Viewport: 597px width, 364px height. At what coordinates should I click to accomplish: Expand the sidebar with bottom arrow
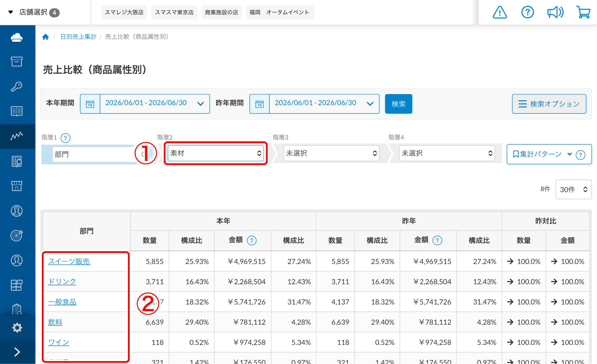click(x=17, y=352)
